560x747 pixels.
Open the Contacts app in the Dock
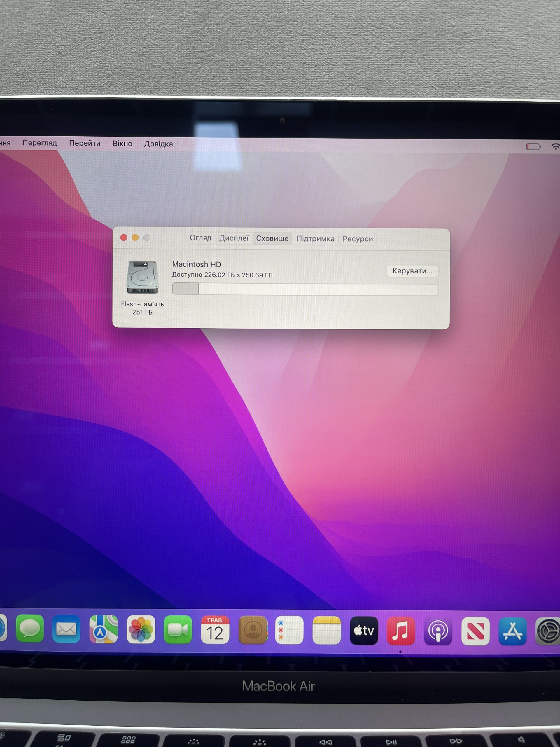point(253,630)
